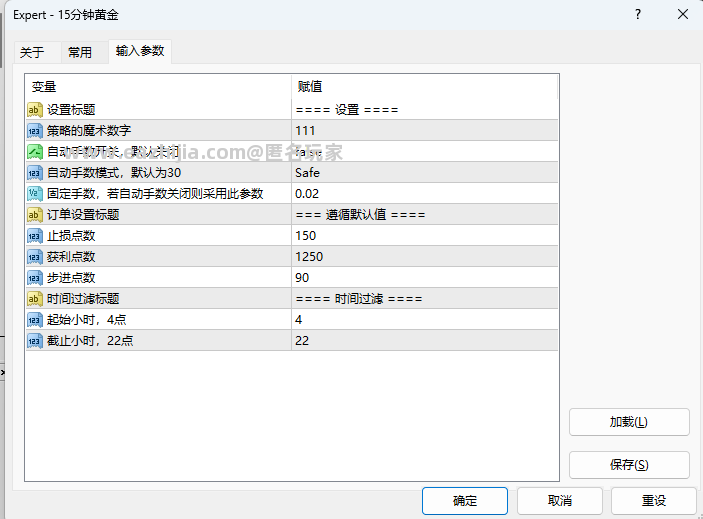Click the string icon of 时间过滤标题 row
Image resolution: width=703 pixels, height=519 pixels.
[35, 298]
